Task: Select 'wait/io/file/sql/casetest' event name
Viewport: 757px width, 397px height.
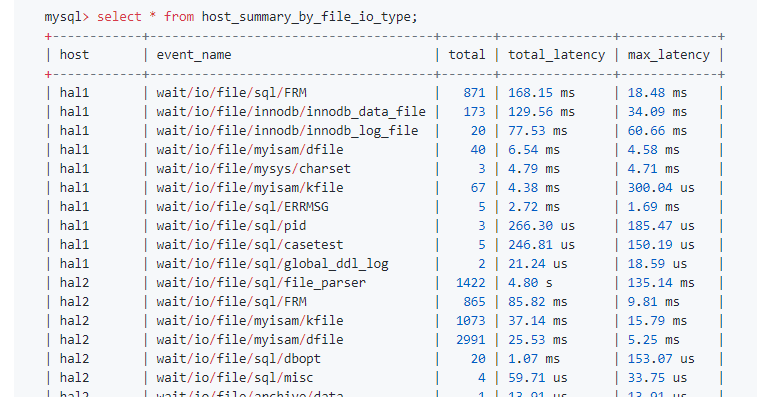Action: pyautogui.click(x=250, y=245)
